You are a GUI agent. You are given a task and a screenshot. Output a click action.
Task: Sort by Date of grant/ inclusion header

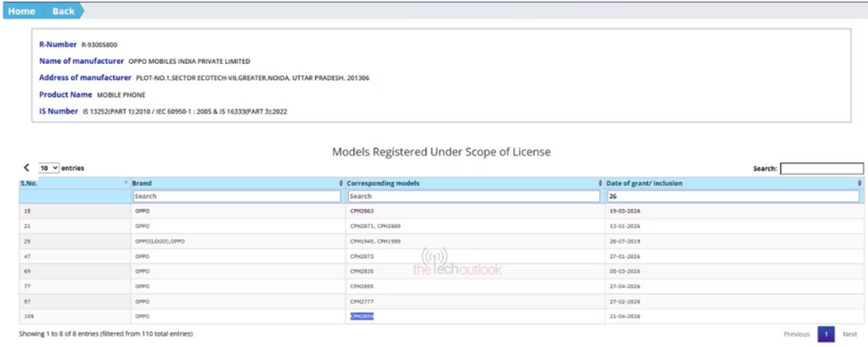pyautogui.click(x=734, y=183)
